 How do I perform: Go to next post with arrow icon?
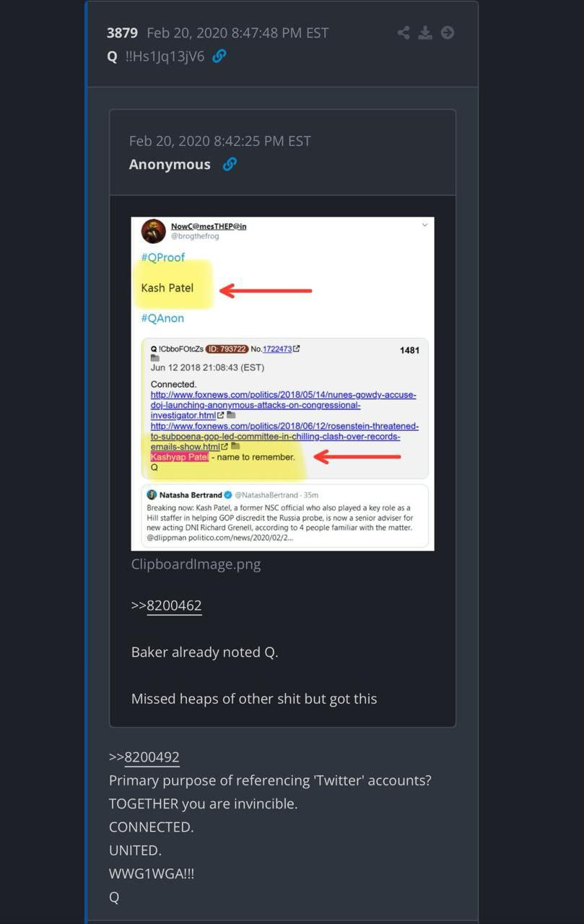click(x=448, y=32)
